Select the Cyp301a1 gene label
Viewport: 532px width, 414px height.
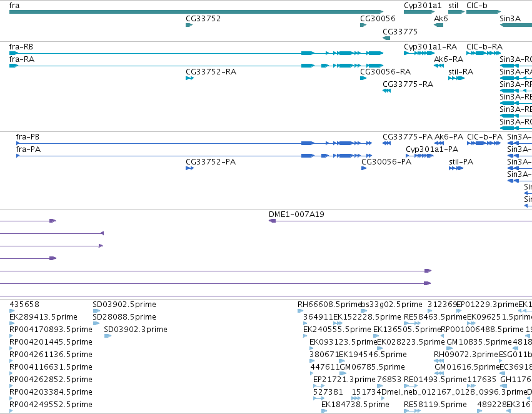[x=423, y=6]
